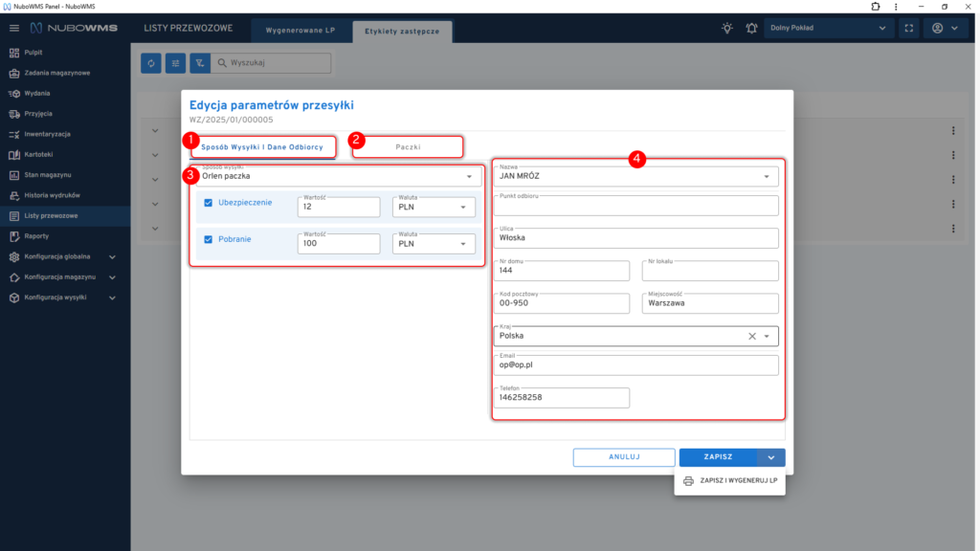Click the ZAPISZ button
This screenshot has height=551, width=980.
(x=718, y=457)
